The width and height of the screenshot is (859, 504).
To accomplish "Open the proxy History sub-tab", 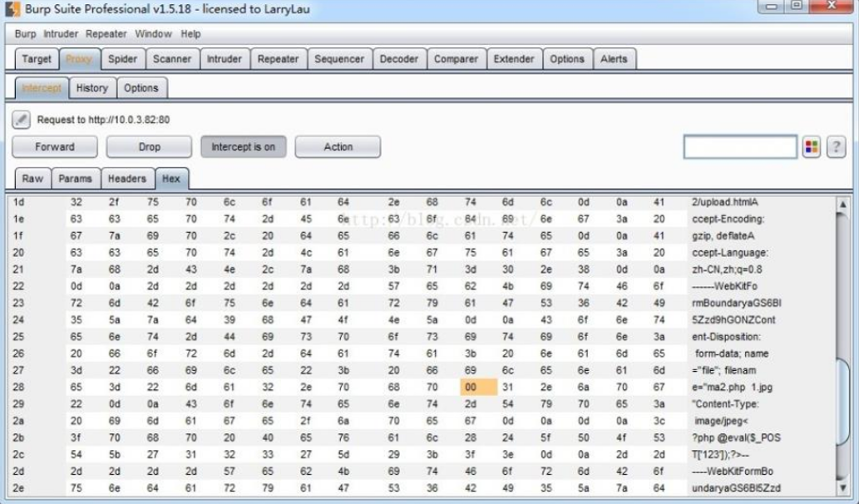I will (x=92, y=88).
